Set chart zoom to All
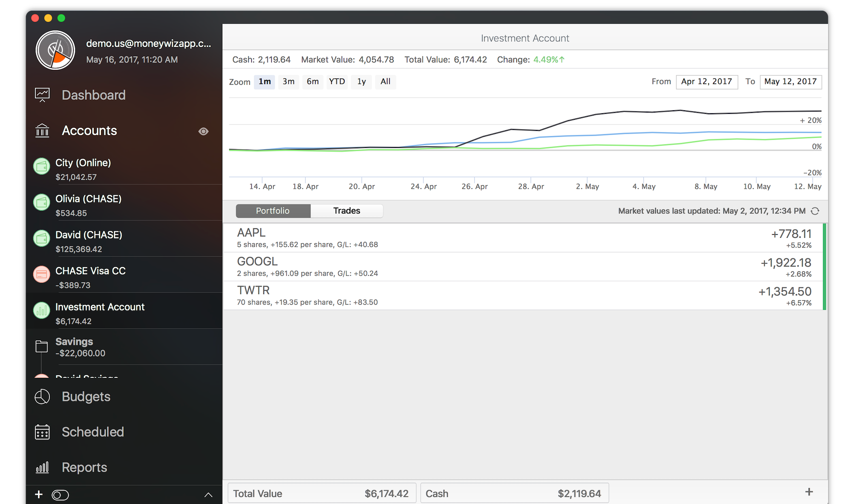Viewport: 852px width, 504px height. pos(386,82)
